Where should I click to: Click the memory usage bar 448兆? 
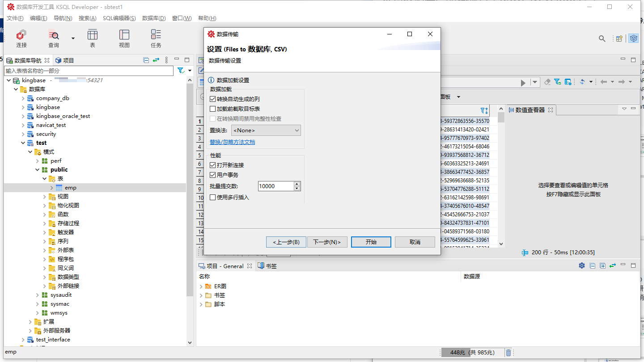point(457,353)
